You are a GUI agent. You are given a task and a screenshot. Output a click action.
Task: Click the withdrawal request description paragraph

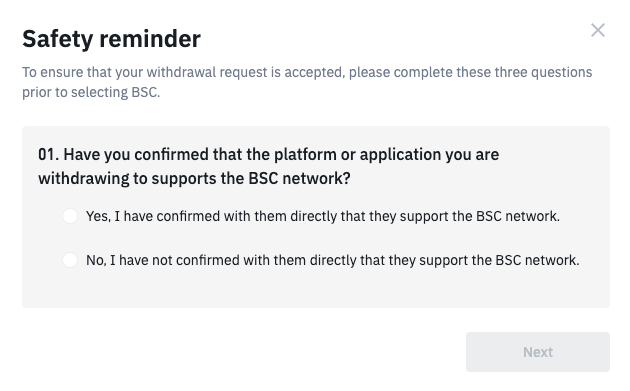[x=307, y=82]
